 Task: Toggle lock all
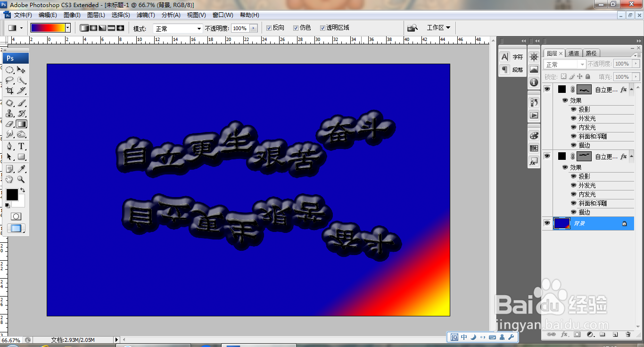pos(587,76)
